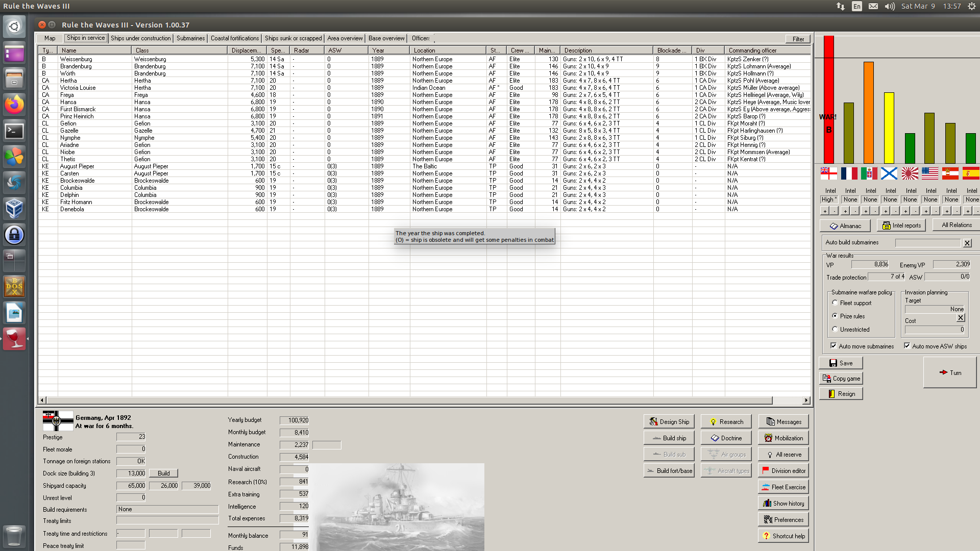Open the system power menu icon
The width and height of the screenshot is (980, 551).
tap(972, 6)
